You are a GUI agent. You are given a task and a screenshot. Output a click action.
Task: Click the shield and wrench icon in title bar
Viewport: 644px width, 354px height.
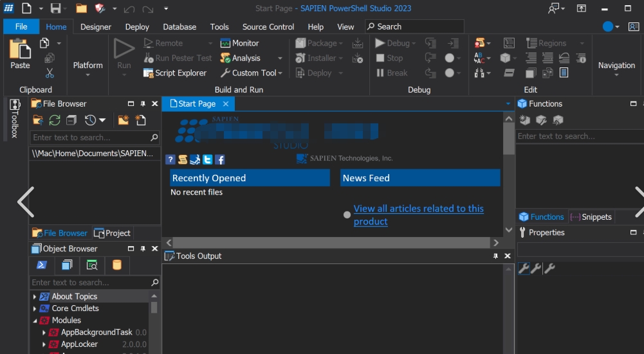(100, 8)
